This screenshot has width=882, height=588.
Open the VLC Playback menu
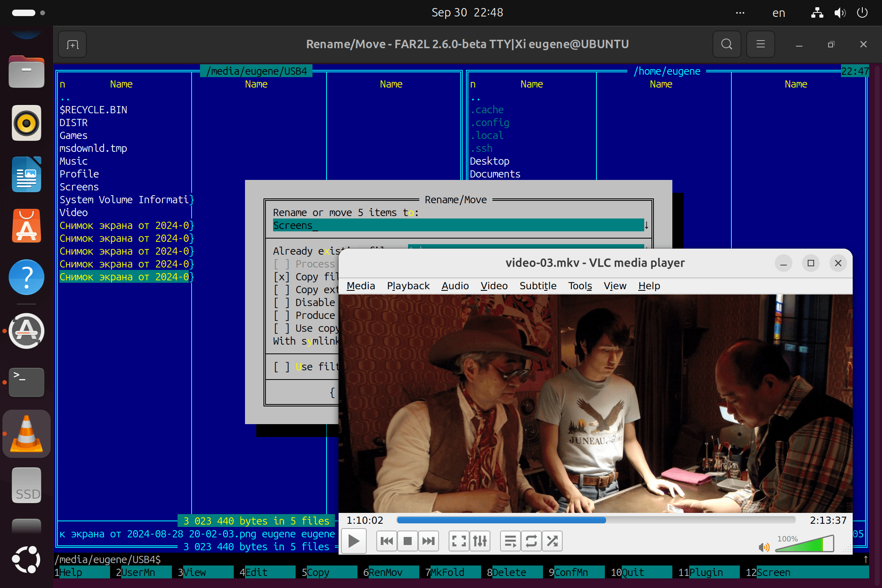(x=408, y=286)
